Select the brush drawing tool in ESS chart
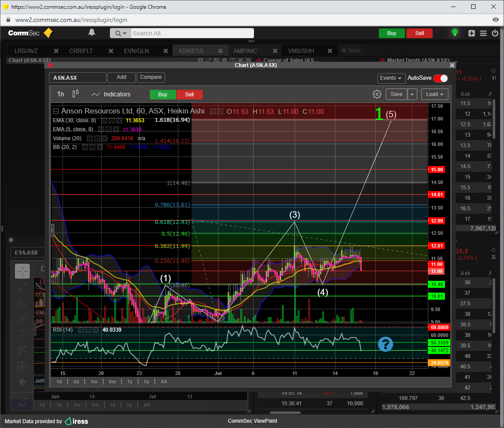Viewport: 504px width, 428px height. pyautogui.click(x=22, y=318)
